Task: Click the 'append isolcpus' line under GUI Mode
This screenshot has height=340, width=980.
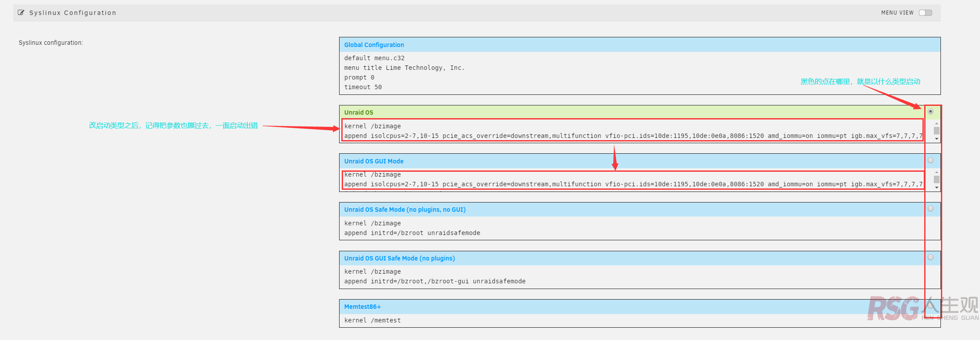Action: [x=633, y=184]
